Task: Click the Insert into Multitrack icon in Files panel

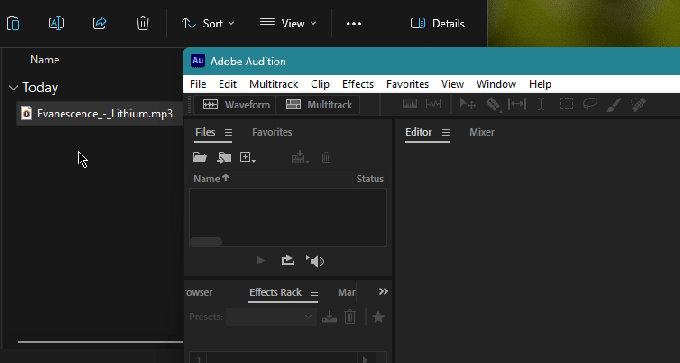Action: coord(301,157)
